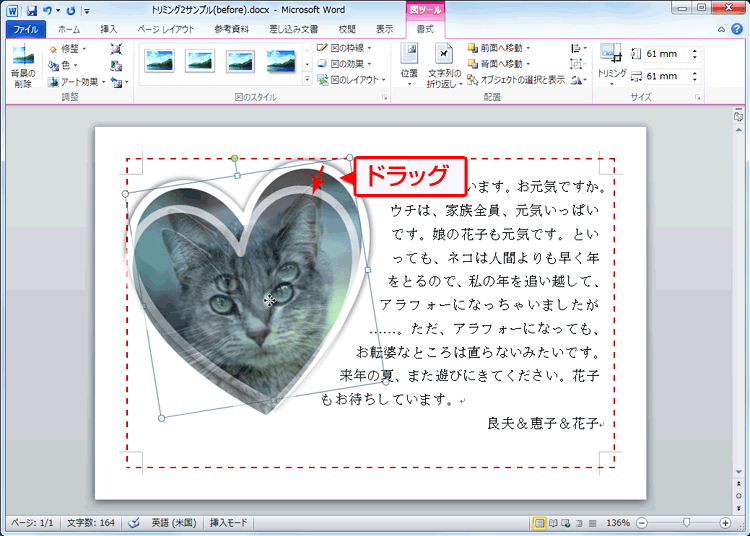Select the fourth picture style thumbnail
Screen dimensions: 750x536
click(281, 61)
